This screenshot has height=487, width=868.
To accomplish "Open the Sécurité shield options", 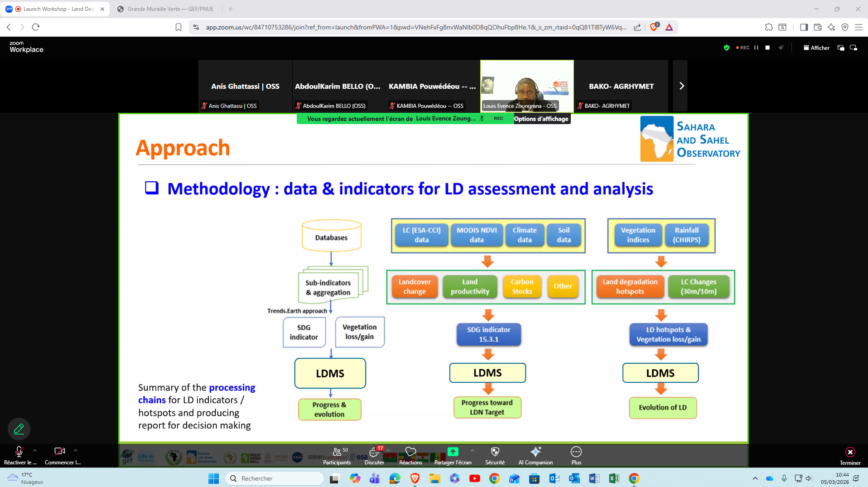I will coord(495,455).
